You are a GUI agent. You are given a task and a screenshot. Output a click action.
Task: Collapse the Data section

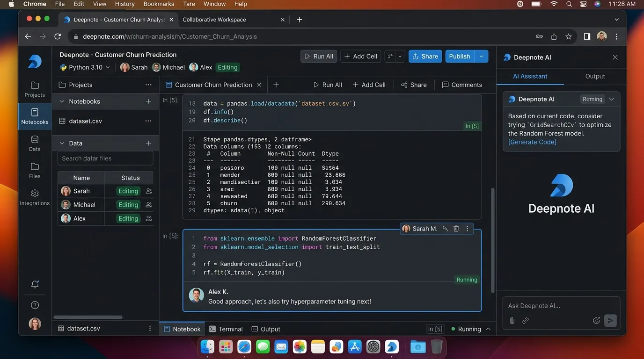click(x=61, y=143)
